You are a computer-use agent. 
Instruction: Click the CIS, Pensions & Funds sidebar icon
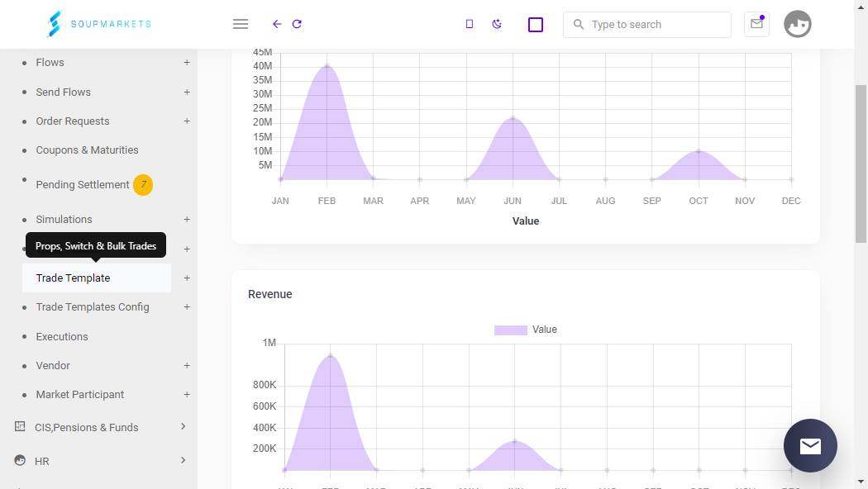(20, 426)
